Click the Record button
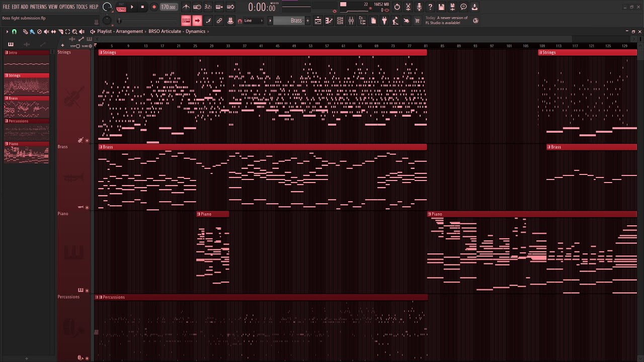 [x=154, y=7]
